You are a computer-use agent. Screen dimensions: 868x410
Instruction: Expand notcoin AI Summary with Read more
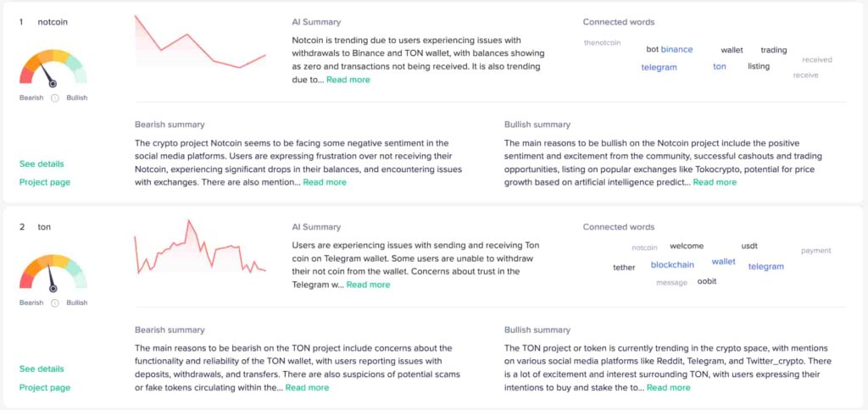pyautogui.click(x=348, y=80)
